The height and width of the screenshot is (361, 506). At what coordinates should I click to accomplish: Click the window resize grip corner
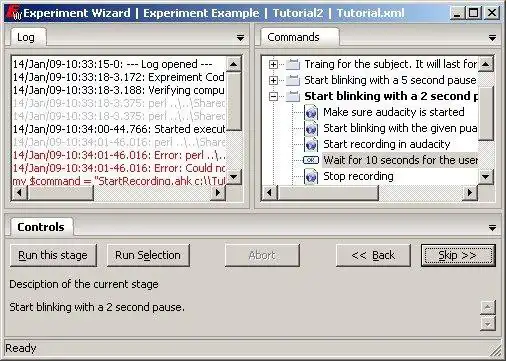tap(496, 350)
